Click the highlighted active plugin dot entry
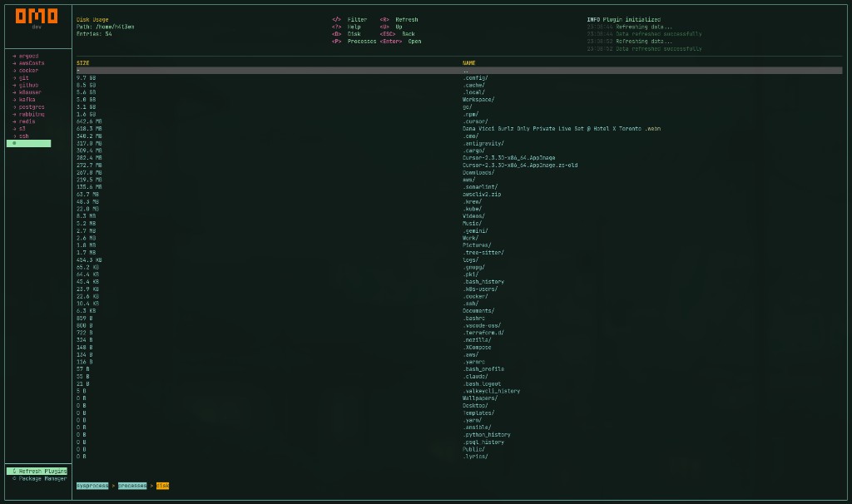This screenshot has width=852, height=504. click(x=29, y=143)
